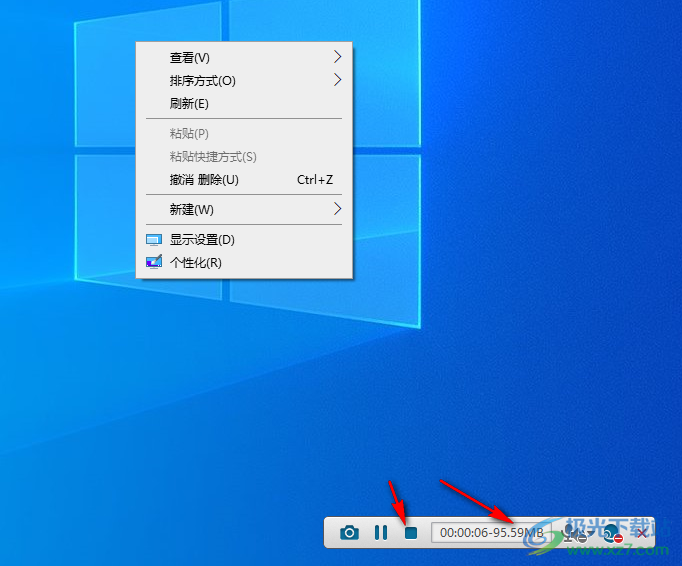Expand the arrow beside 新建(W)
The height and width of the screenshot is (566, 682).
click(x=338, y=209)
